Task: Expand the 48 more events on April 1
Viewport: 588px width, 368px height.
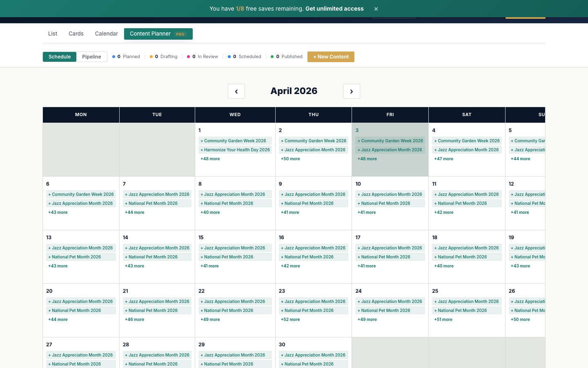Action: [x=210, y=159]
